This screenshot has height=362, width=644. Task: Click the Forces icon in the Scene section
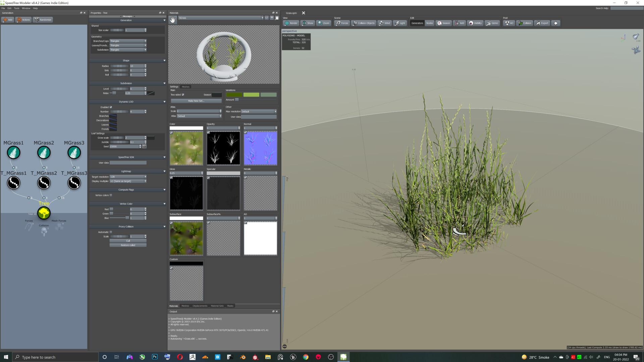pyautogui.click(x=342, y=23)
